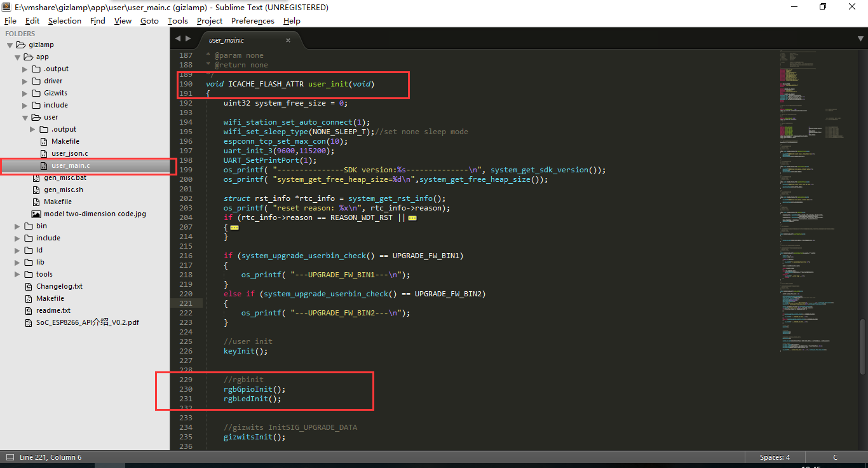Expand the driver folder
This screenshot has height=468, width=868.
pos(25,81)
